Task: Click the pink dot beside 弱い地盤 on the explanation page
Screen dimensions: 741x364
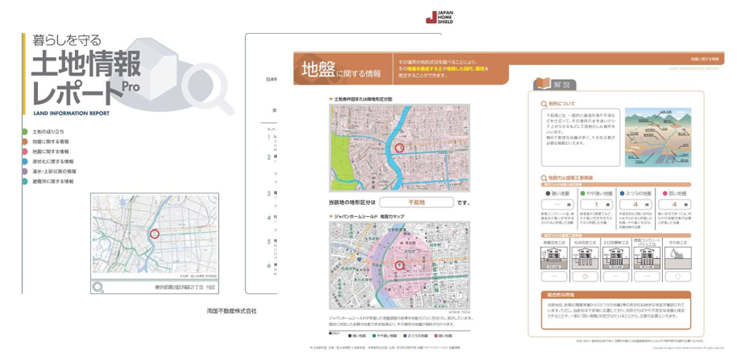Action: [x=665, y=194]
